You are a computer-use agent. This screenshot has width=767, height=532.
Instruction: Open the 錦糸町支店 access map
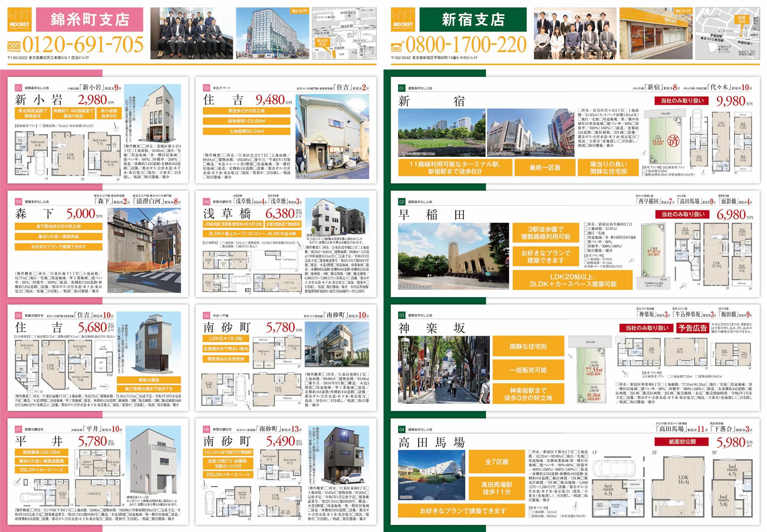point(344,33)
